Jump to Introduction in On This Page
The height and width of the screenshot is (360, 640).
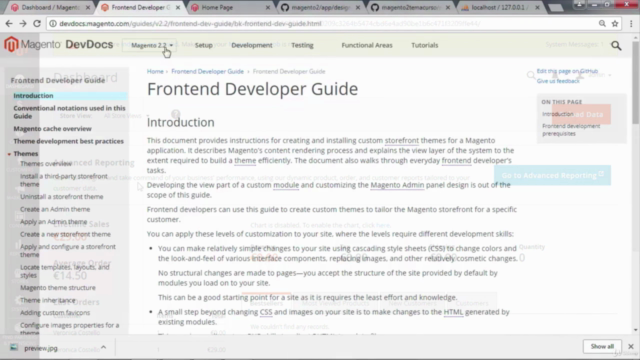(x=558, y=114)
